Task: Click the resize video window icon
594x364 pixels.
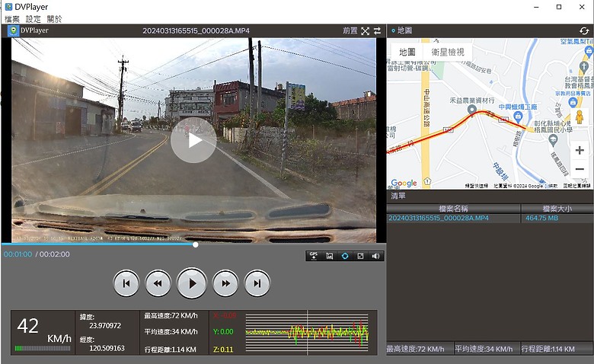Action: tap(360, 256)
